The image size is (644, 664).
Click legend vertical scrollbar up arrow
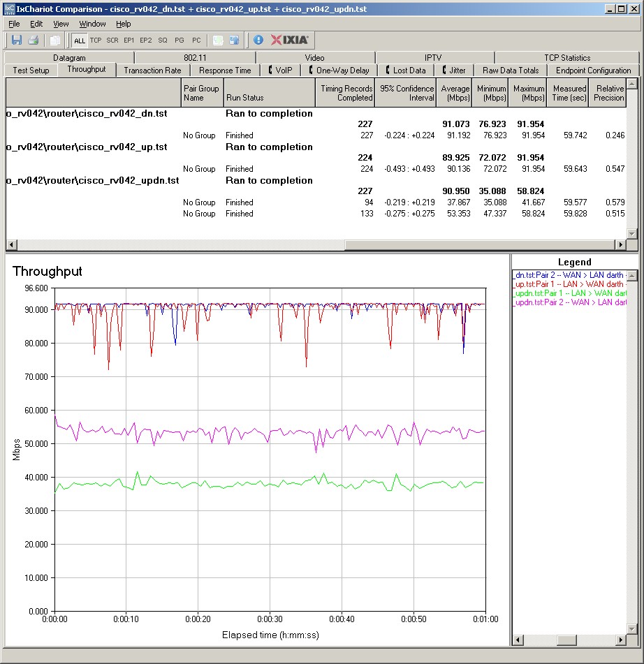(x=631, y=276)
